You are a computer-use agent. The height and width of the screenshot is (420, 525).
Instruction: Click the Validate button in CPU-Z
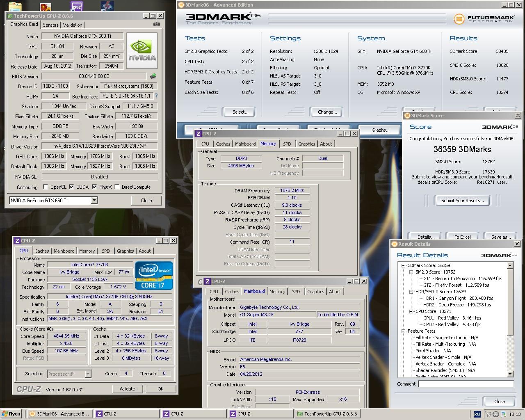(x=127, y=389)
